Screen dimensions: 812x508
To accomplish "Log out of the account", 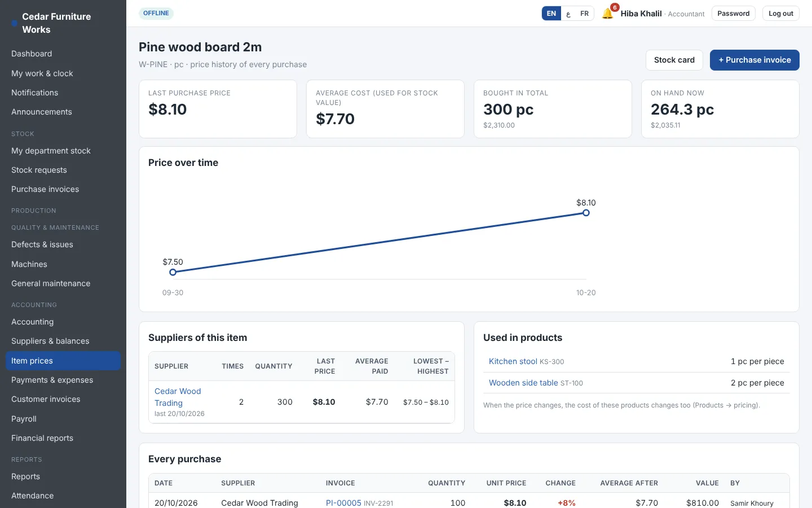I will (780, 14).
